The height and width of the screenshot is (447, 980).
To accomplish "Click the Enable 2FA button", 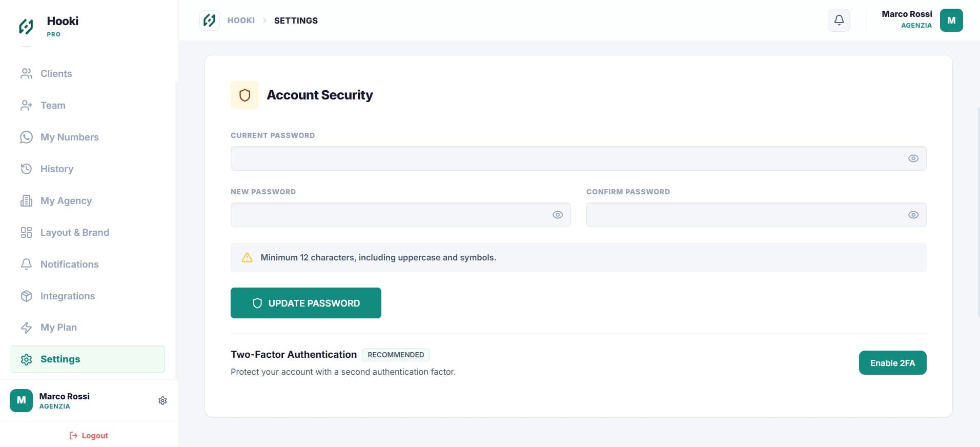I will pyautogui.click(x=892, y=363).
